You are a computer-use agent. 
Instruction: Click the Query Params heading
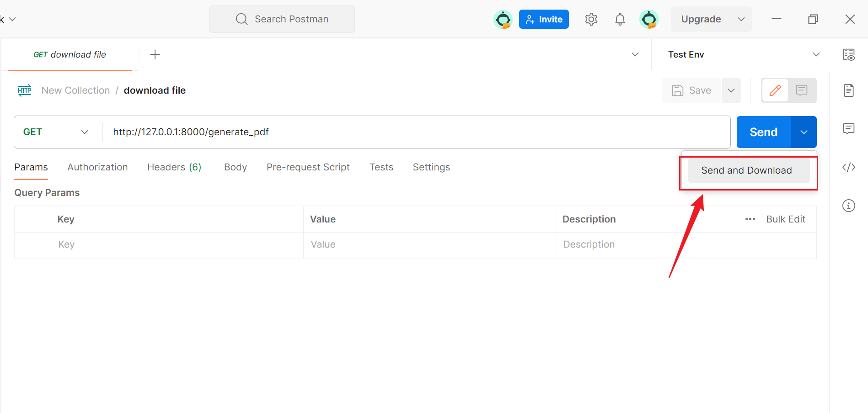coord(47,193)
